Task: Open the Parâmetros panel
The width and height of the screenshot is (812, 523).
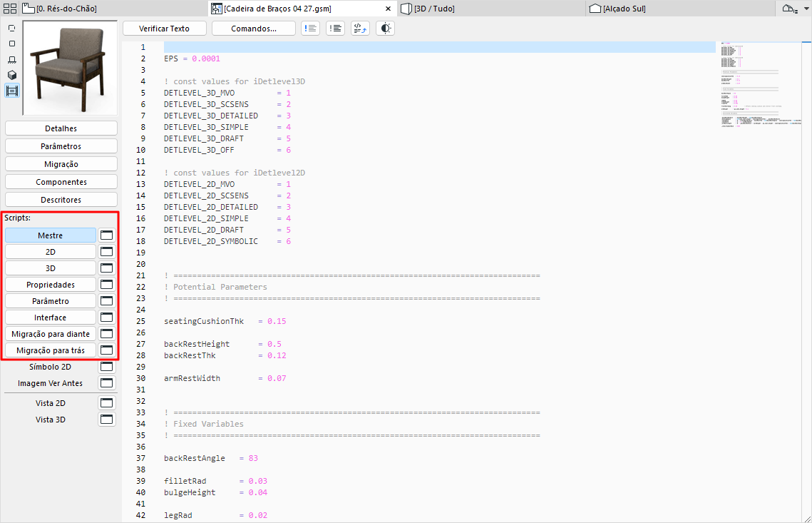Action: point(60,146)
